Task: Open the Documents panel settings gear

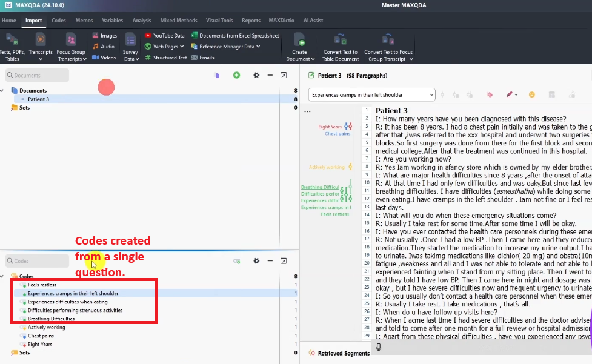Action: [x=256, y=75]
